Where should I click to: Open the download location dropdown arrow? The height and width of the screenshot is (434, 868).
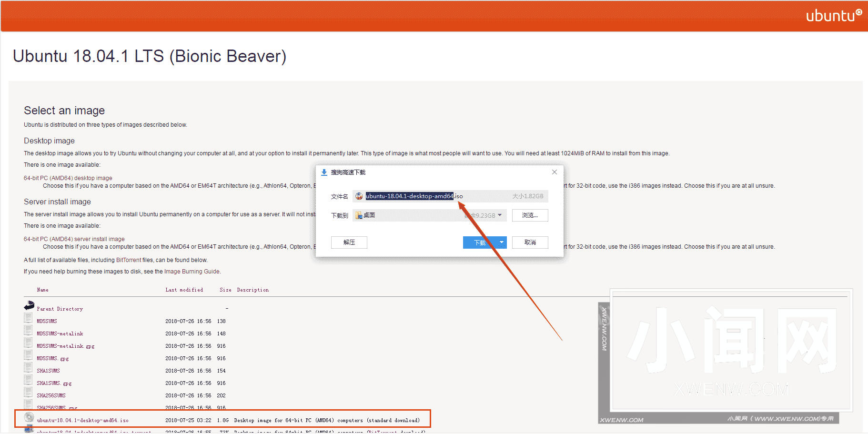(x=500, y=215)
